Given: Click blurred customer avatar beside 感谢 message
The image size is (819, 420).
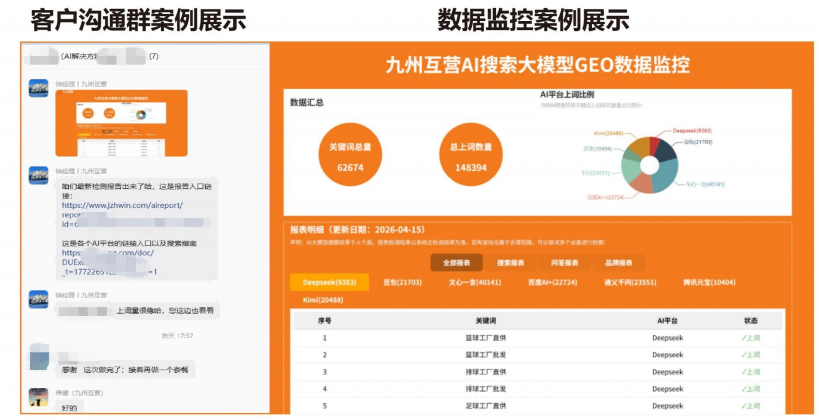Looking at the screenshot, I should pyautogui.click(x=40, y=357).
